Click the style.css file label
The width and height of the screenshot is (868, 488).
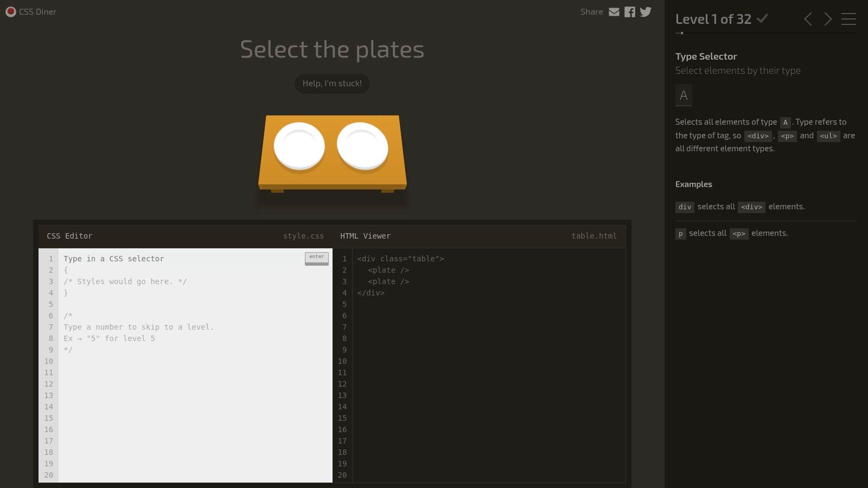303,236
